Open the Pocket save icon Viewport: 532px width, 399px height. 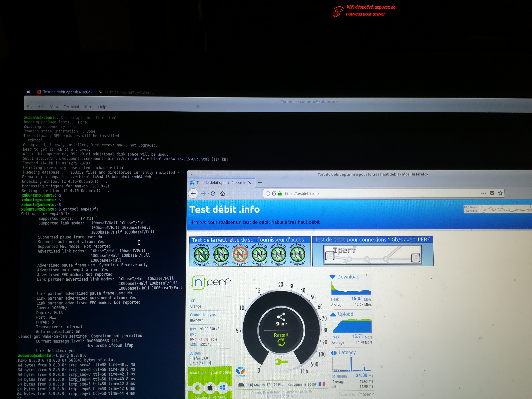coord(492,193)
